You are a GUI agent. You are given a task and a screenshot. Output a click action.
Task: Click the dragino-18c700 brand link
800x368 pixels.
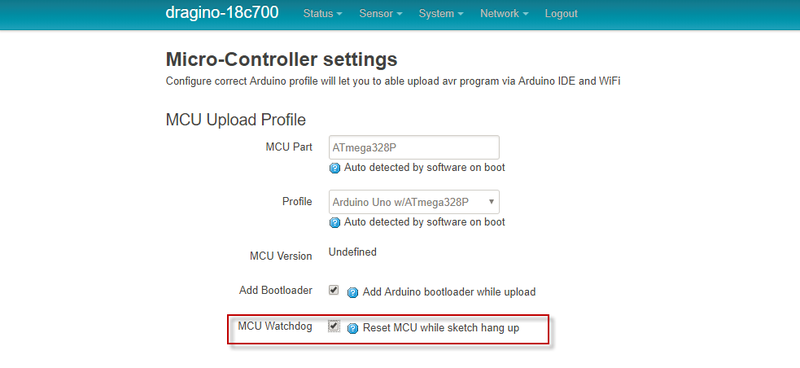(222, 13)
